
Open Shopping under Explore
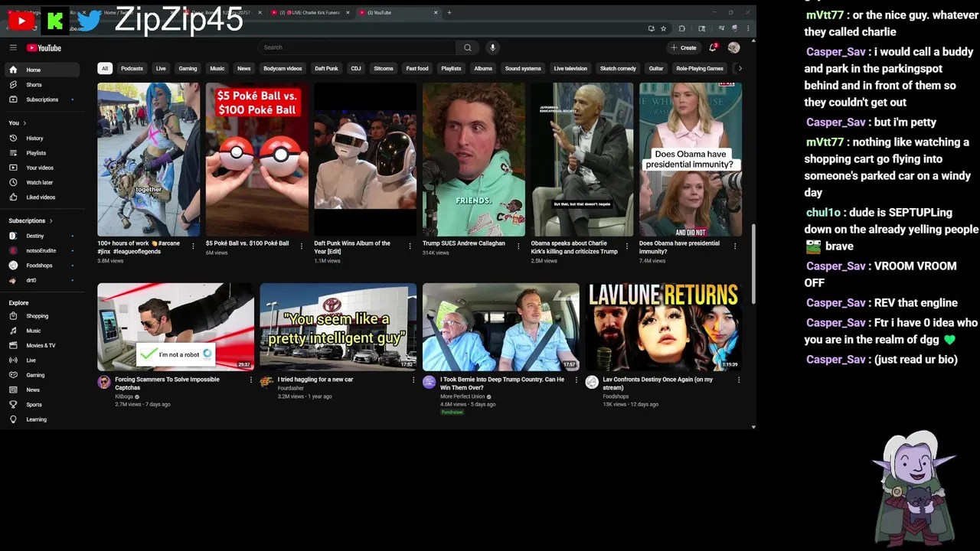tap(43, 316)
